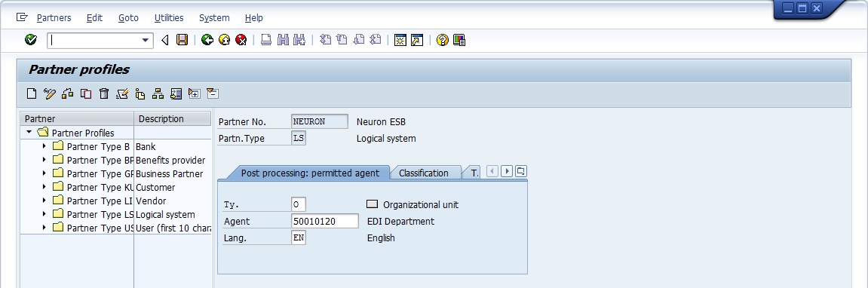Click the check partner profile pencil-list icon

point(121,93)
